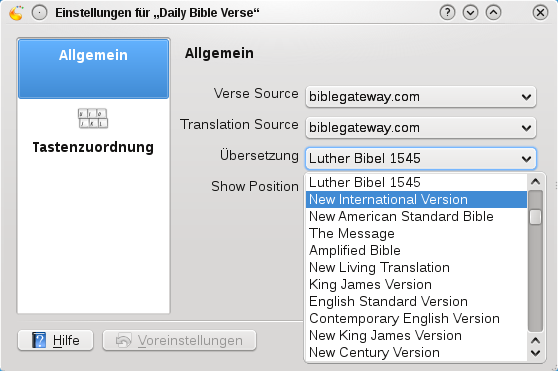
Task: Click the scrollbar handle in translation list
Action: tap(535, 217)
